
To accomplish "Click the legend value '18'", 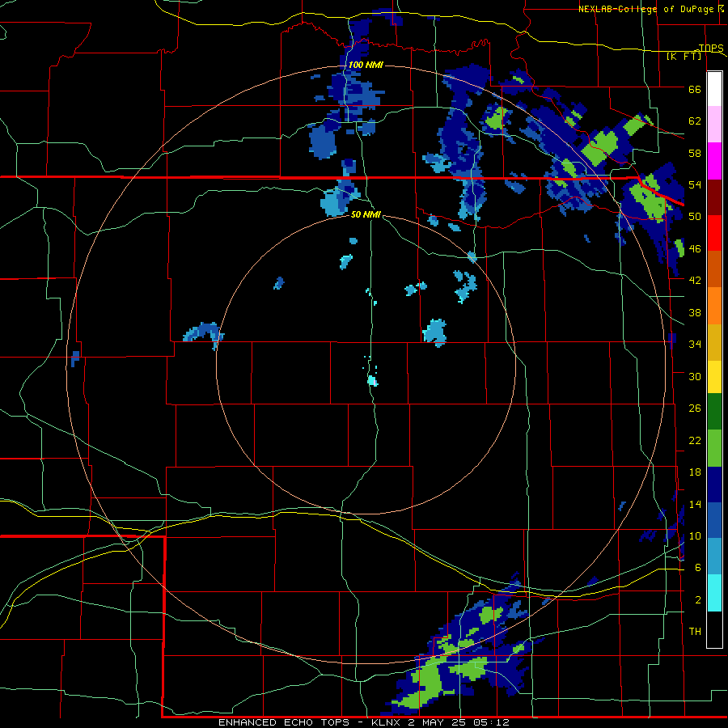I will tap(695, 472).
